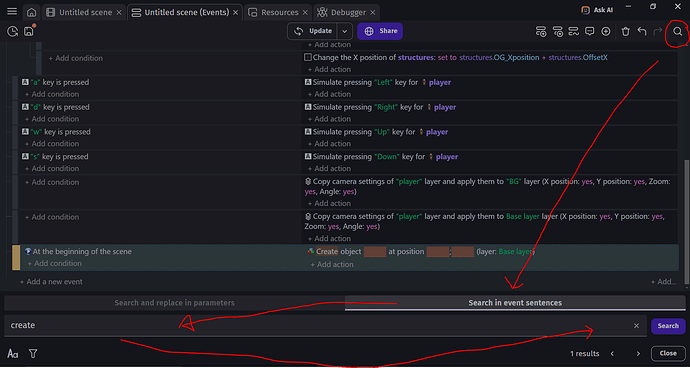This screenshot has height=368, width=690.
Task: Open the search filter funnel options
Action: [33, 353]
